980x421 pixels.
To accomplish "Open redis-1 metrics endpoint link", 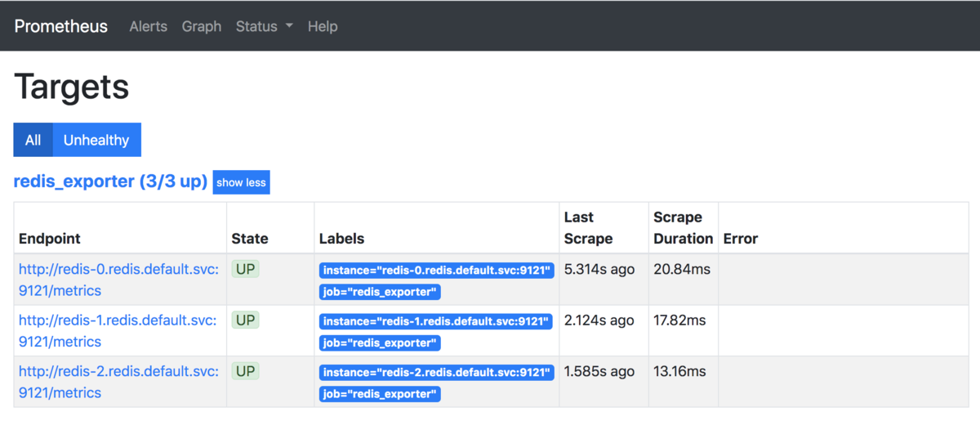I will coord(118,331).
